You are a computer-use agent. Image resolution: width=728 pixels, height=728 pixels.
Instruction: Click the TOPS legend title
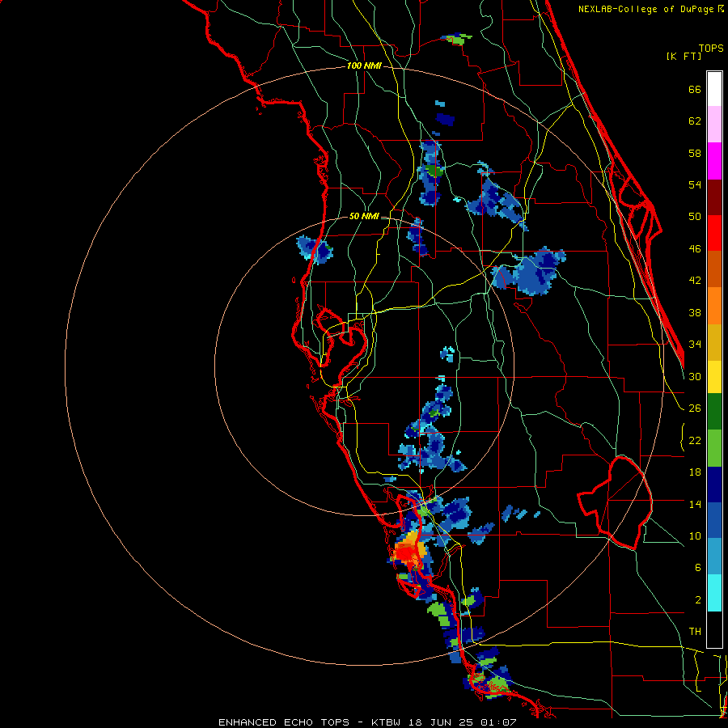click(x=711, y=49)
